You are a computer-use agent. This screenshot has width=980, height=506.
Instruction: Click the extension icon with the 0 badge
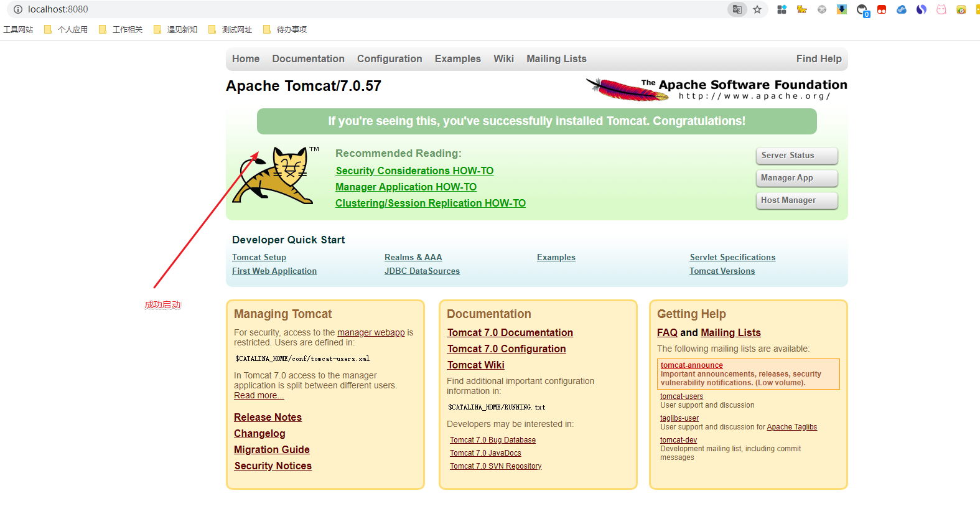862,10
